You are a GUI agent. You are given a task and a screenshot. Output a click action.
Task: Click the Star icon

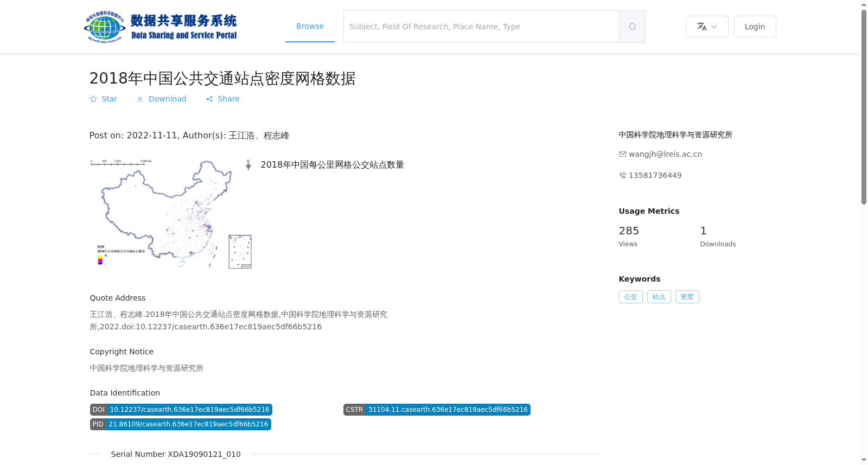click(x=93, y=99)
